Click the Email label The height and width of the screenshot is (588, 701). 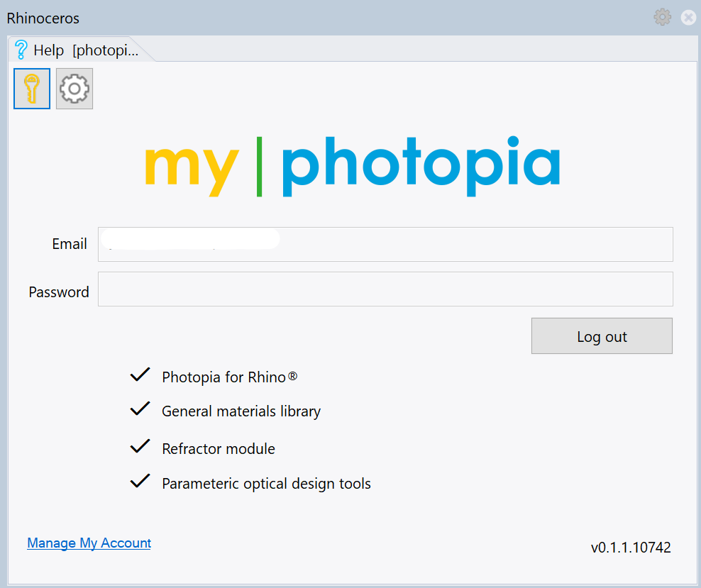click(x=70, y=244)
